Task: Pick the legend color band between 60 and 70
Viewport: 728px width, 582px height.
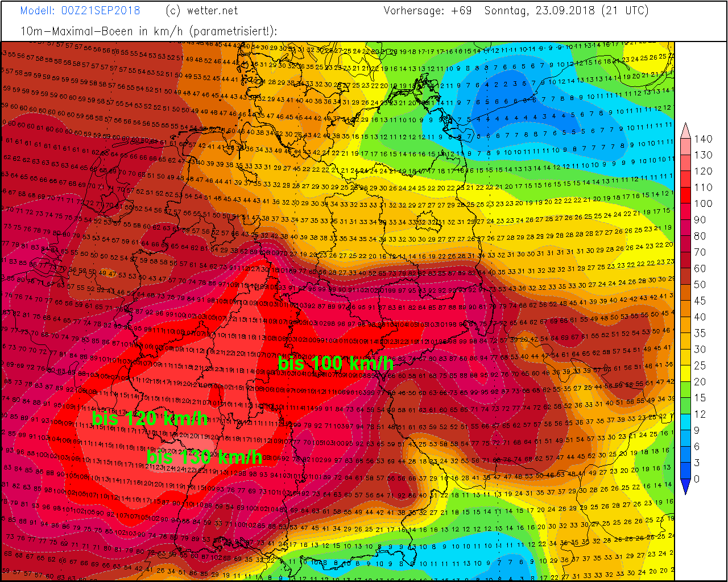Action: click(685, 260)
